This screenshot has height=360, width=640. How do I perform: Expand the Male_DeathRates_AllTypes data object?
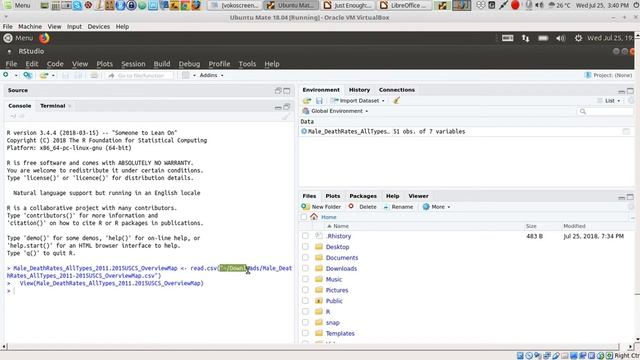pos(304,131)
